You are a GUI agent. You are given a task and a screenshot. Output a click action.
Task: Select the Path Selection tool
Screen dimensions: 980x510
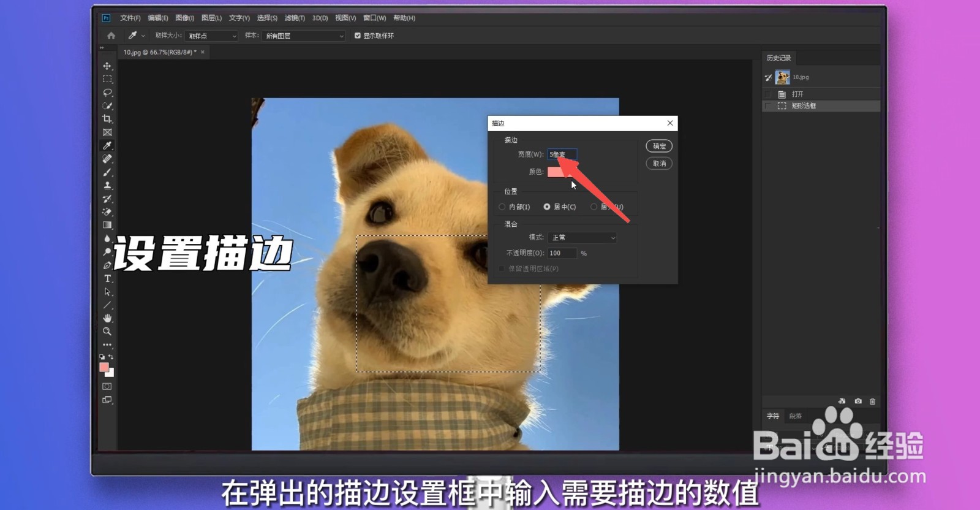click(107, 292)
